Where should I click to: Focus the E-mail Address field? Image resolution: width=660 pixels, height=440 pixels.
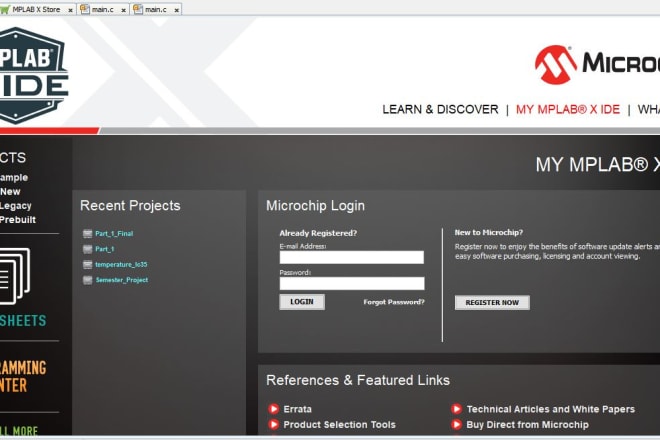(x=351, y=257)
